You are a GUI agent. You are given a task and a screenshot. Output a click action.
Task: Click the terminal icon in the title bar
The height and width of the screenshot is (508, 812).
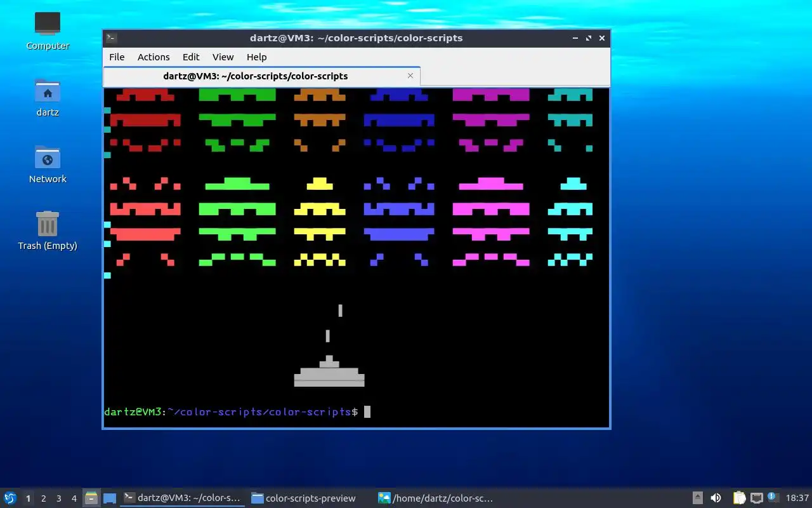coord(111,38)
